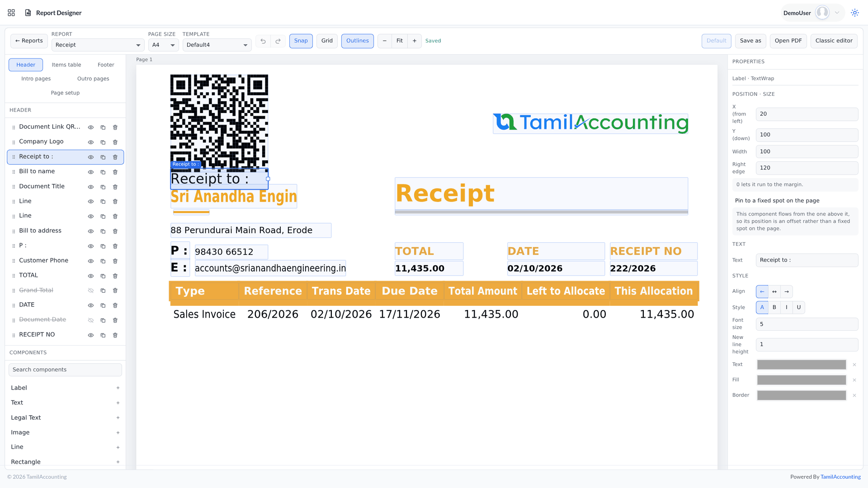868x488 pixels.
Task: Open the apps grid menu icon
Action: click(x=11, y=13)
